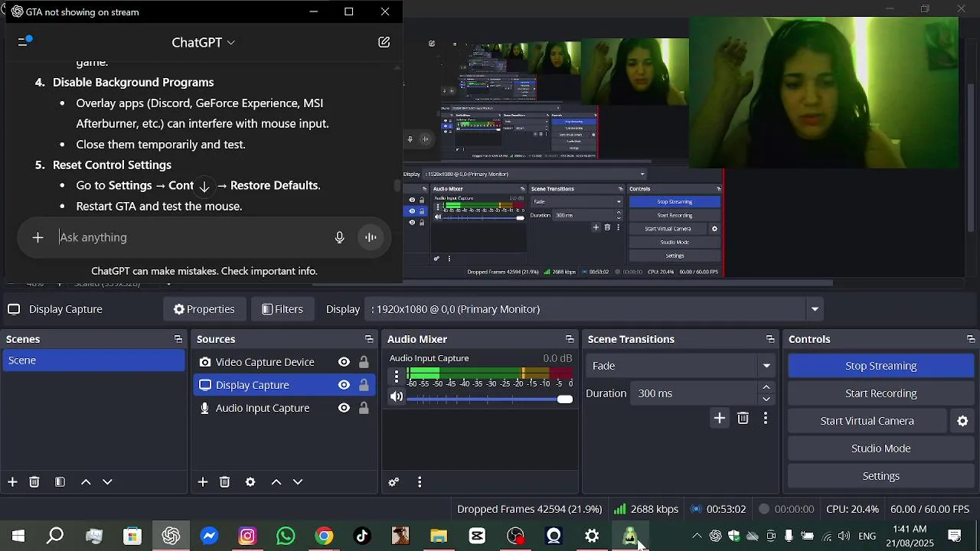Select Display Capture source
Image resolution: width=980 pixels, height=551 pixels.
pyautogui.click(x=253, y=385)
